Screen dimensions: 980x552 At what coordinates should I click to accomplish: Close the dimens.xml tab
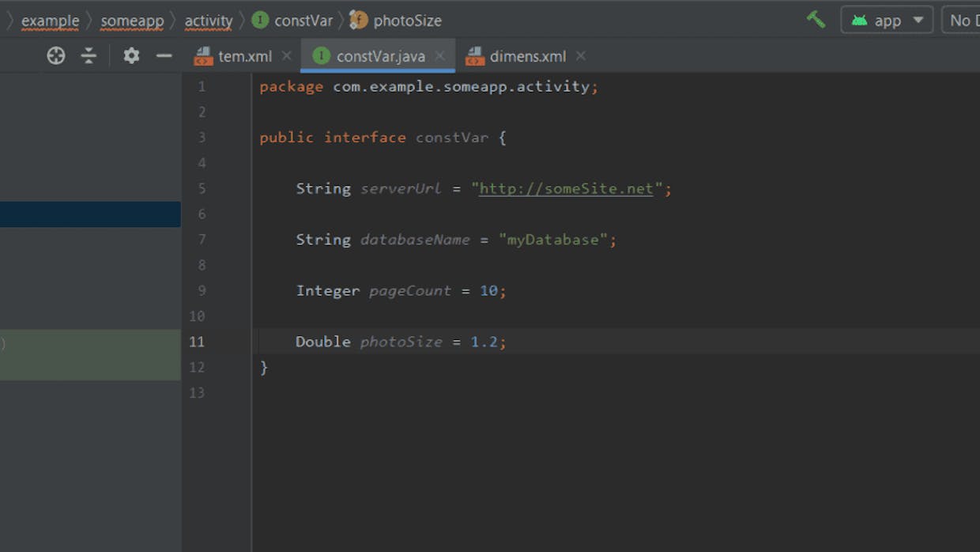tap(581, 56)
